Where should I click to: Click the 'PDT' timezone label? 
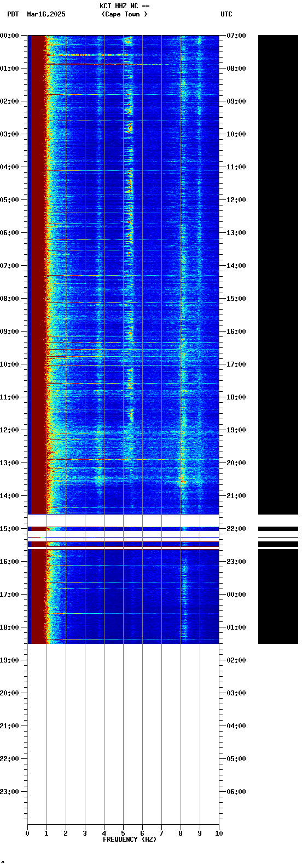13,14
